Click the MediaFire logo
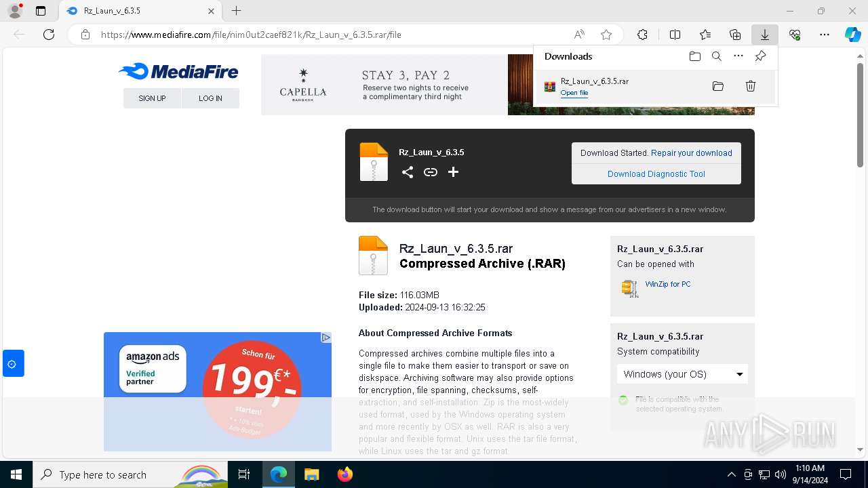 point(178,71)
